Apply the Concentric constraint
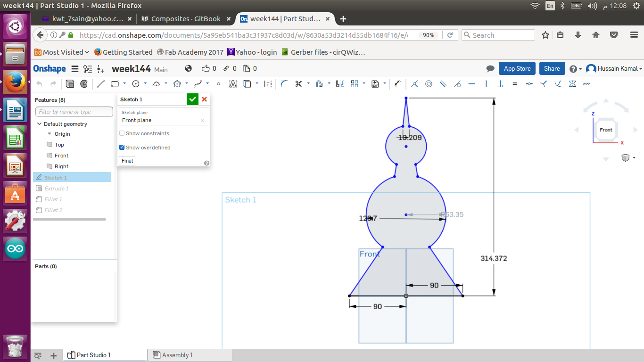 click(429, 84)
